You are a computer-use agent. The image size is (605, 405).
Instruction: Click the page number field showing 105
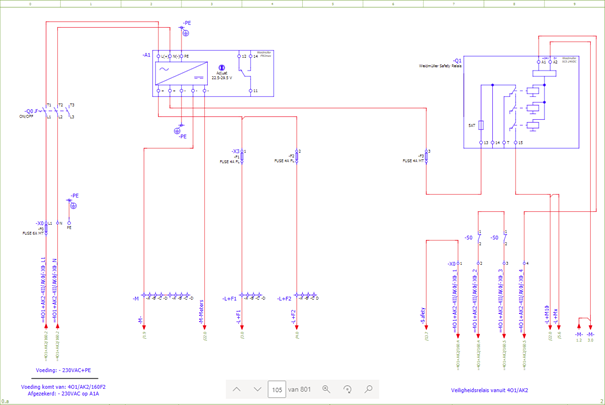[277, 388]
